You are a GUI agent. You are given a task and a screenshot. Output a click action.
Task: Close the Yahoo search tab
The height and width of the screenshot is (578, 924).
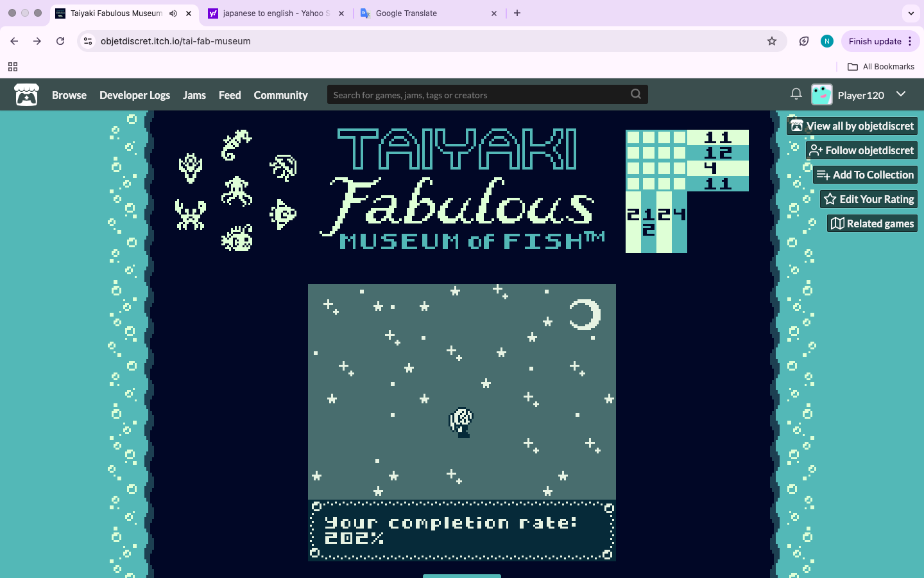341,13
